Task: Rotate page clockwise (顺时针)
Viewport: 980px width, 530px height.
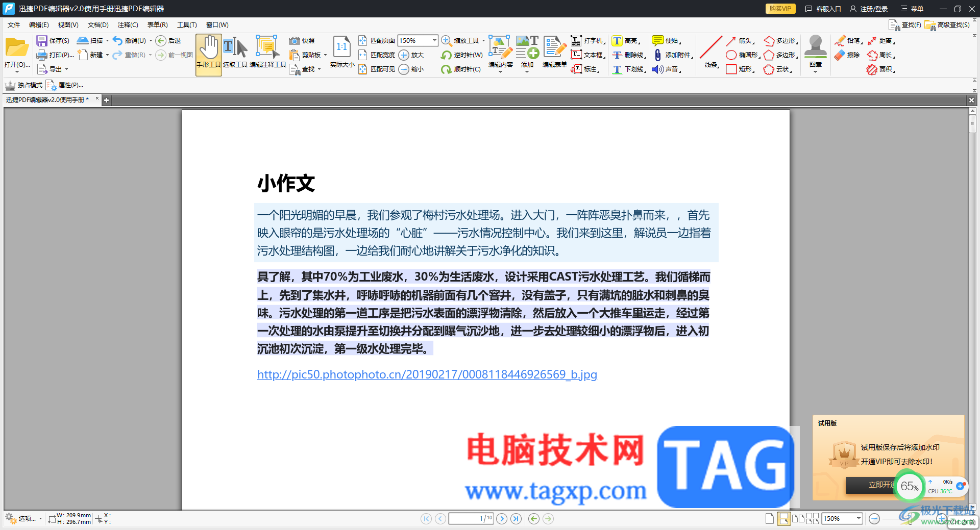Action: point(461,69)
